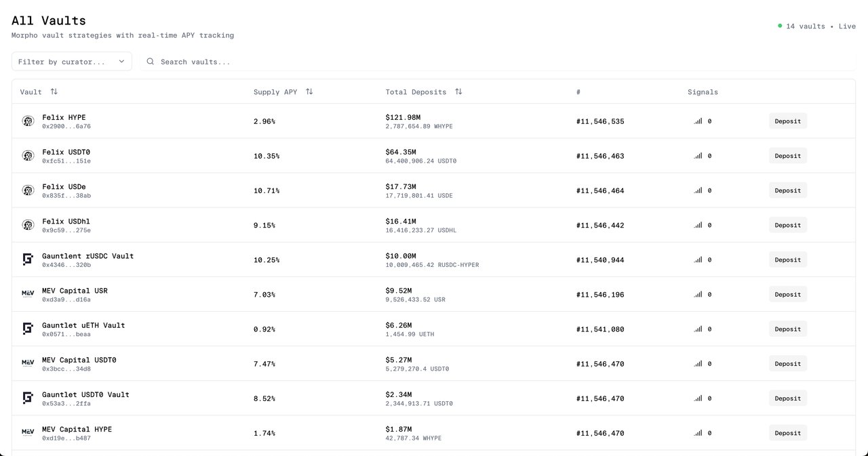Viewport: 868px width, 456px height.
Task: Click the MEV Capital HYPE logo
Action: point(28,432)
